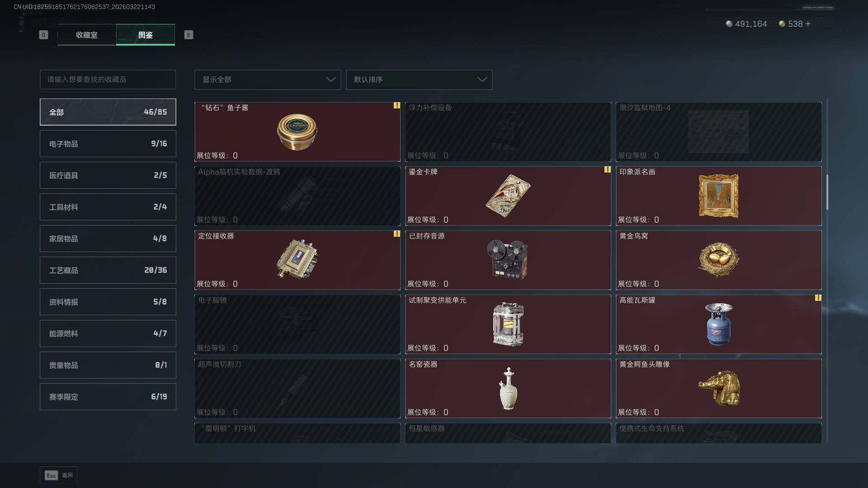The width and height of the screenshot is (868, 488).
Task: Click the collection list vertical scrollbar
Action: (827, 192)
